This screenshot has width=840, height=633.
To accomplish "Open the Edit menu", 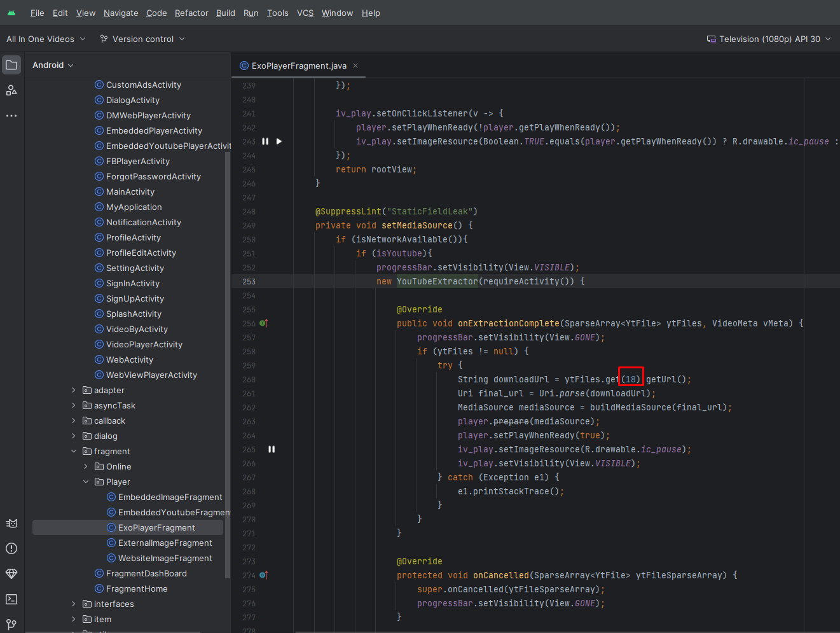I will point(60,13).
